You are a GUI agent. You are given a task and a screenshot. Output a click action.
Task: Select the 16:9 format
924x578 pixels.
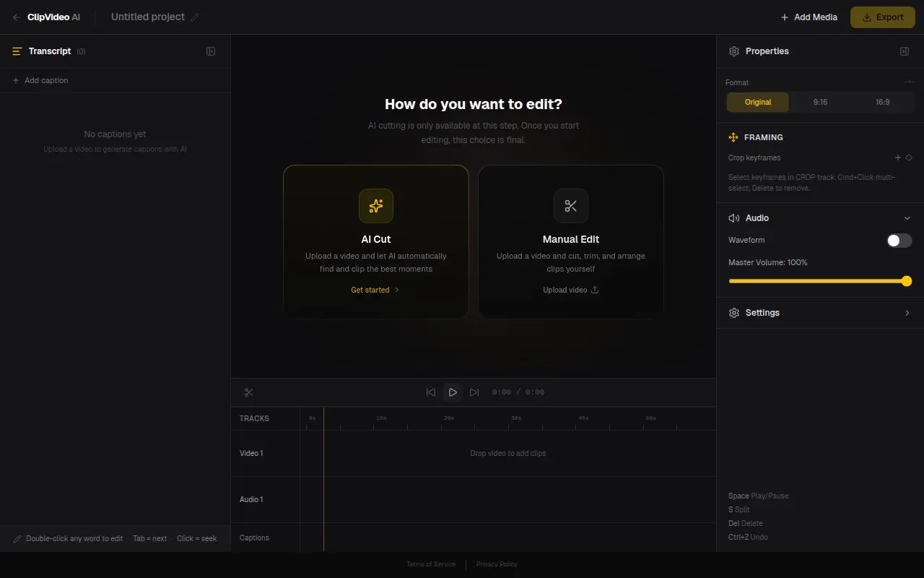(883, 102)
